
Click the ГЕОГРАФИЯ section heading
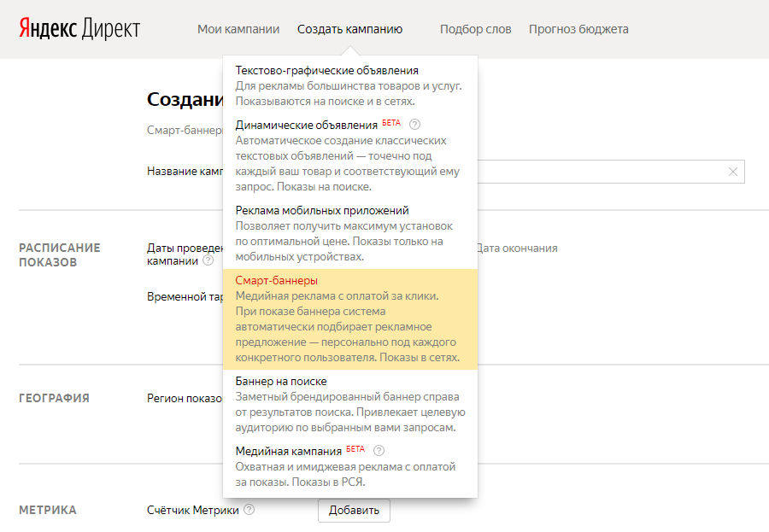[x=54, y=398]
